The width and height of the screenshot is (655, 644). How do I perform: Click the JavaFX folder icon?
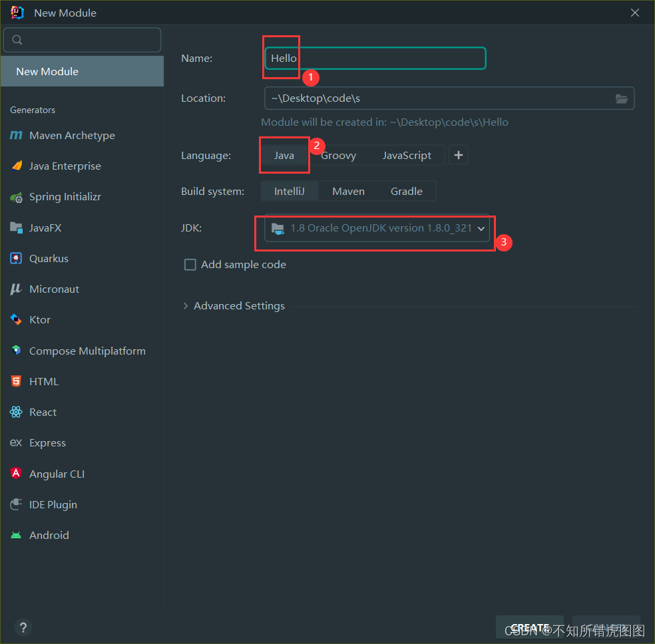16,228
